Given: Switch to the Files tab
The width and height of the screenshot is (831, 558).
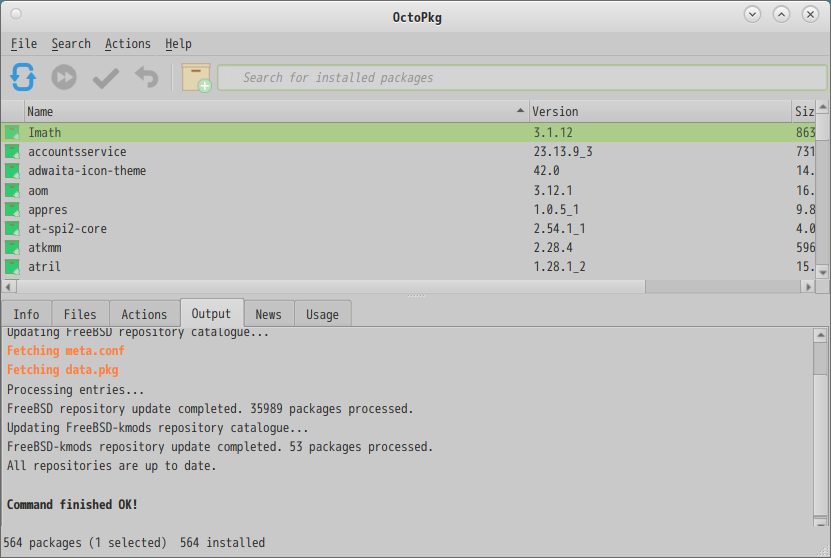Looking at the screenshot, I should tap(80, 314).
